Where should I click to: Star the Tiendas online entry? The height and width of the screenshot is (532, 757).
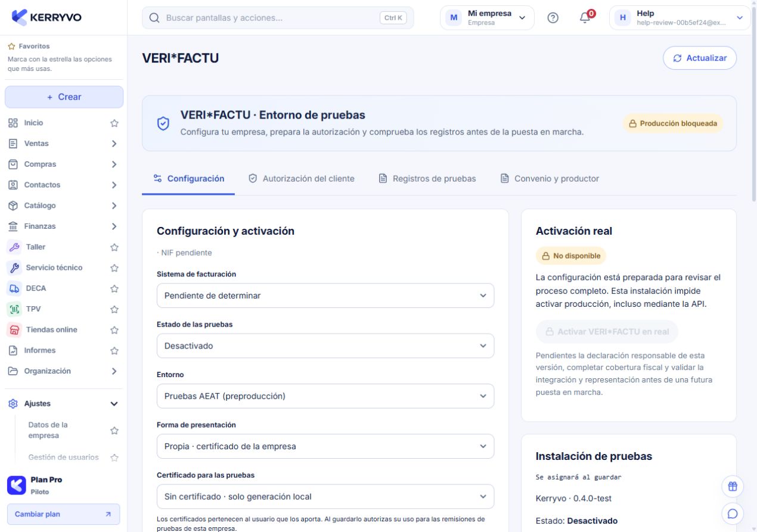[114, 330]
